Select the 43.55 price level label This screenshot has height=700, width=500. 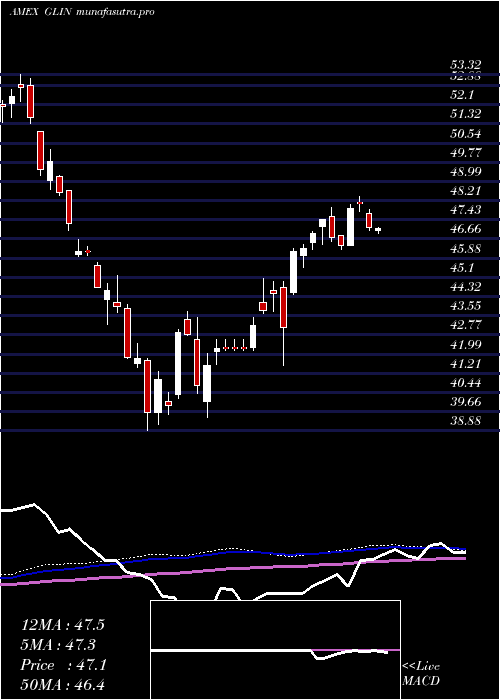point(465,306)
